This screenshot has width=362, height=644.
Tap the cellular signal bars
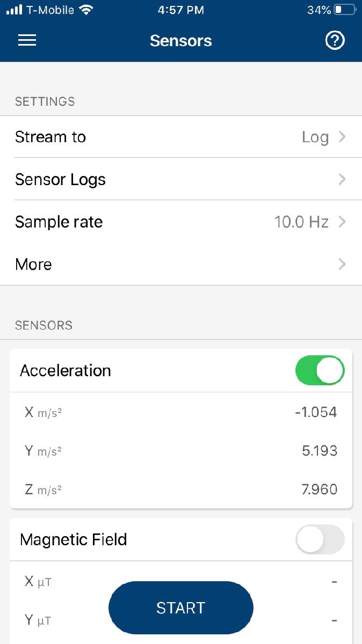click(x=14, y=10)
